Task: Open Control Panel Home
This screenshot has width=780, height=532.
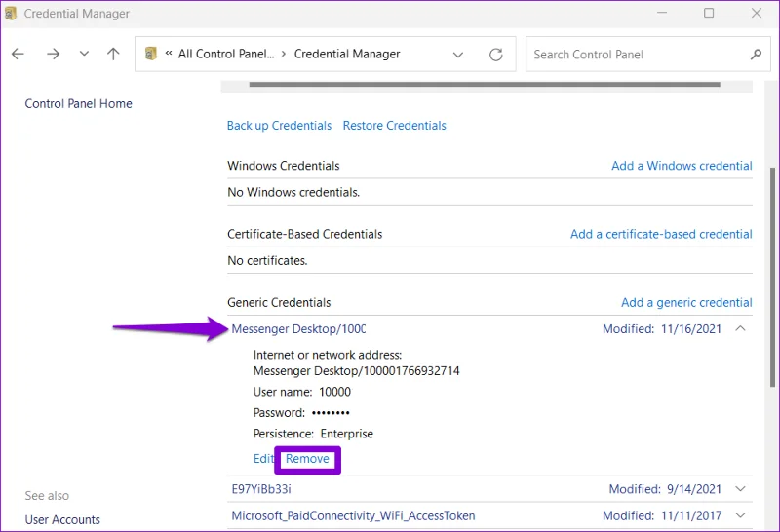Action: (79, 103)
